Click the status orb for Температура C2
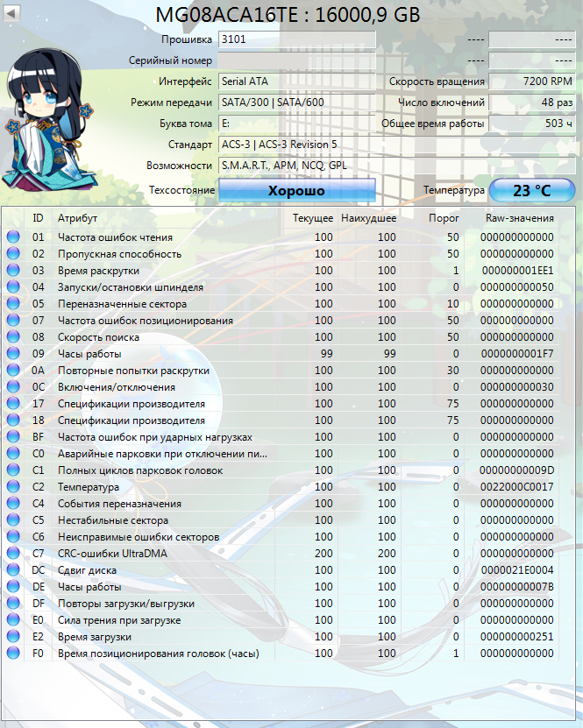The image size is (583, 728). (13, 486)
